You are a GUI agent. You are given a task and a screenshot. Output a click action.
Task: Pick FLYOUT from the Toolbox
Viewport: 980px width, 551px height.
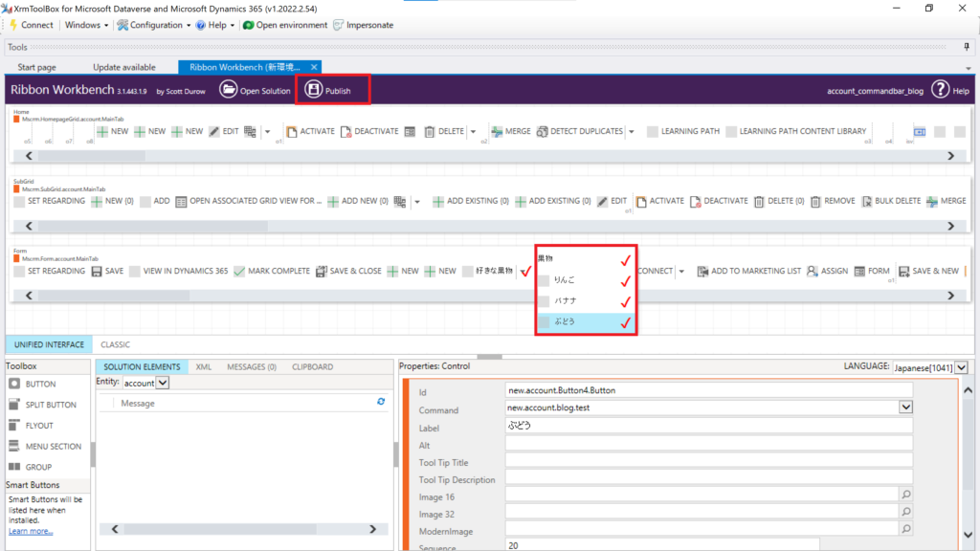[x=32, y=426]
